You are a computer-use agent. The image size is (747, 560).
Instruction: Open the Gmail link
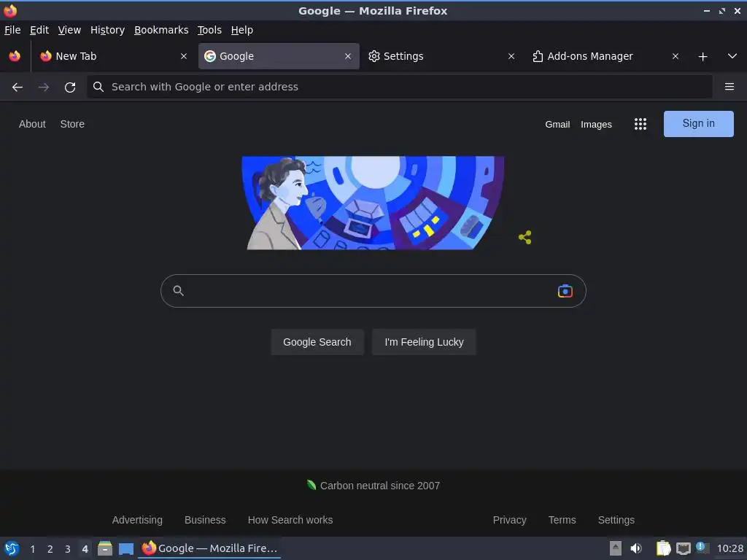pos(557,124)
